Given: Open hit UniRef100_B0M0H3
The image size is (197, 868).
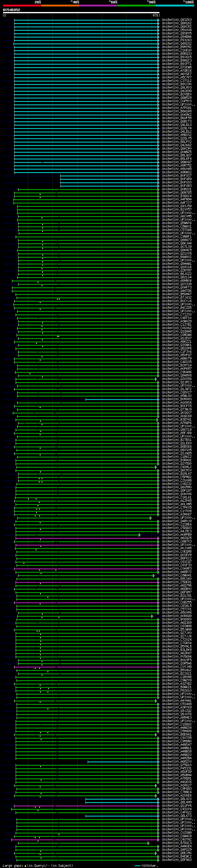Looking at the screenshot, I should pos(177,399).
